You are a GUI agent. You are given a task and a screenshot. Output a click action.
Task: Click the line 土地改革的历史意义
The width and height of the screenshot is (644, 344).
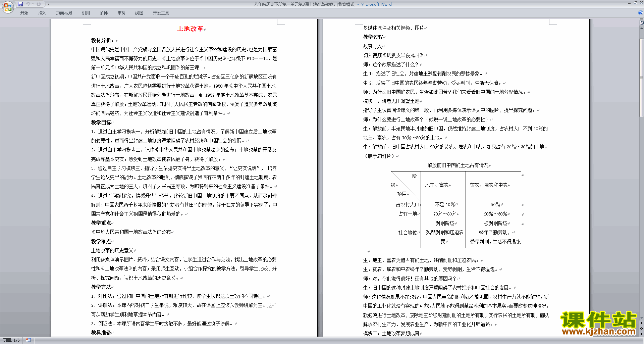pos(112,250)
